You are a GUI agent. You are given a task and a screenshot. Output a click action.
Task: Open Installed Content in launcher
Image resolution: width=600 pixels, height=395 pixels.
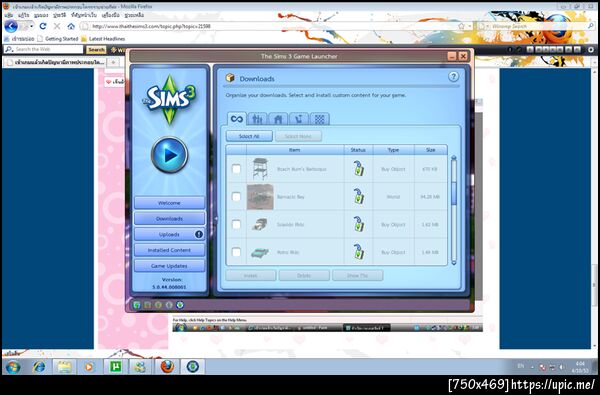point(170,250)
